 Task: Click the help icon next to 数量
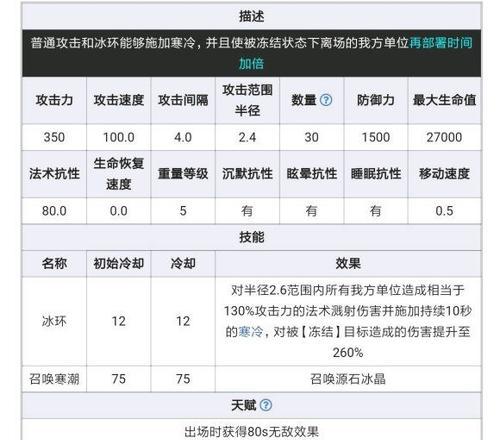tap(326, 100)
